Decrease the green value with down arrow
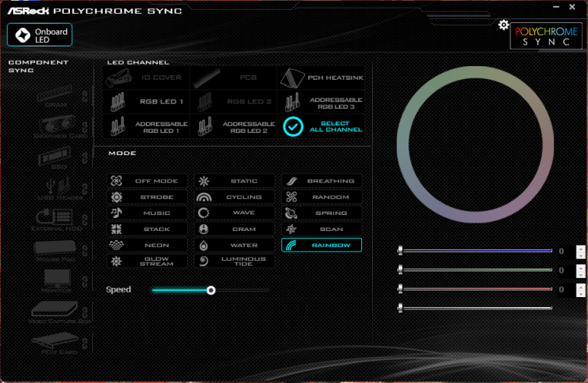Image resolution: width=588 pixels, height=383 pixels. pyautogui.click(x=580, y=274)
